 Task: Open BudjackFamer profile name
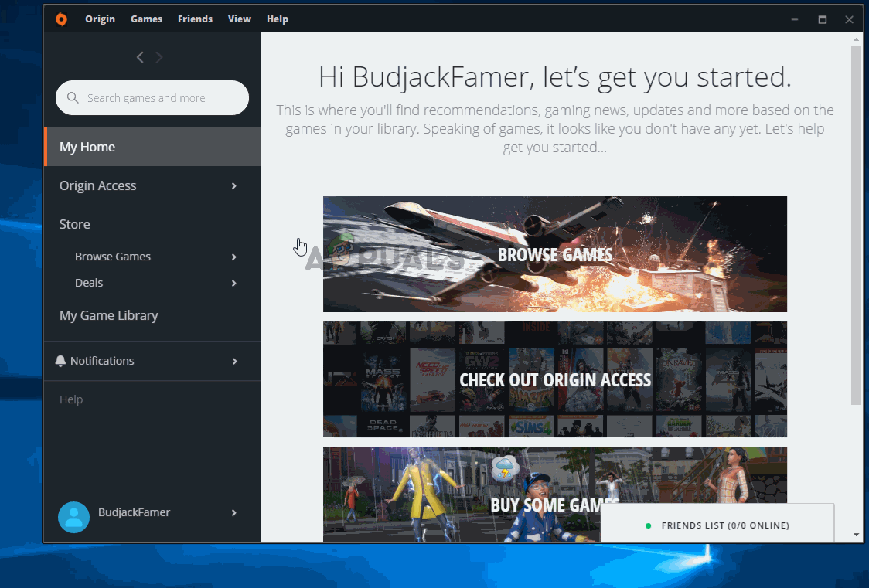click(x=134, y=512)
